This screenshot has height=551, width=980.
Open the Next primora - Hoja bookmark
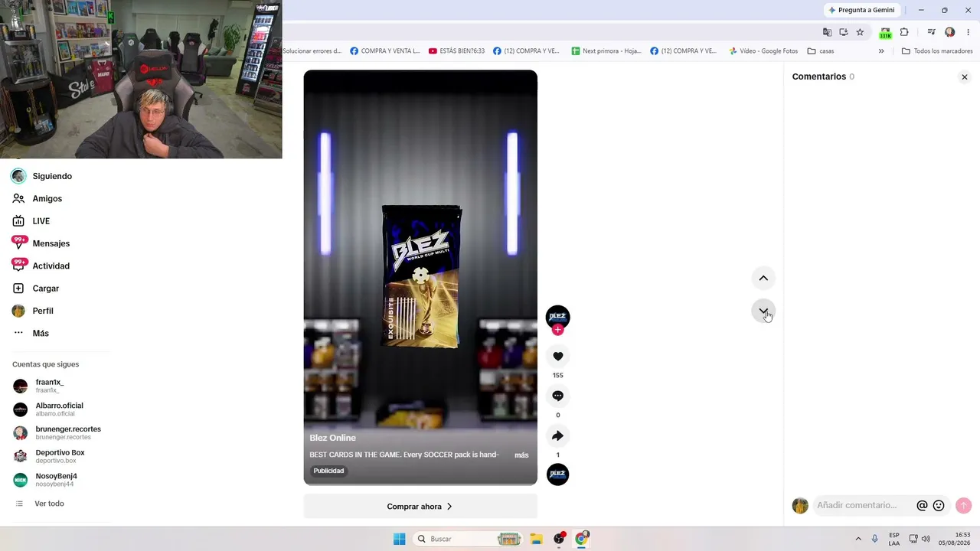(x=606, y=51)
